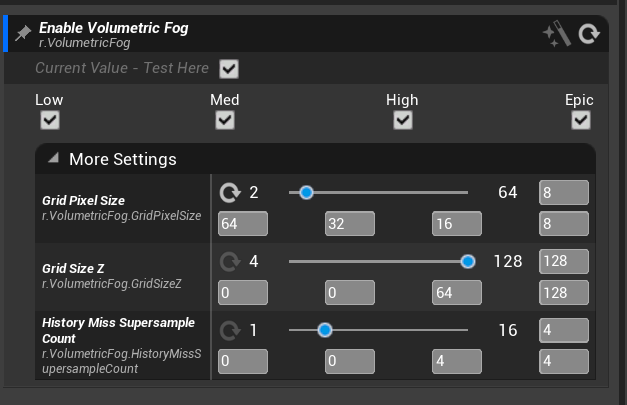Screen dimensions: 627x405
Task: Click the magic wand icon in header
Action: click(556, 35)
